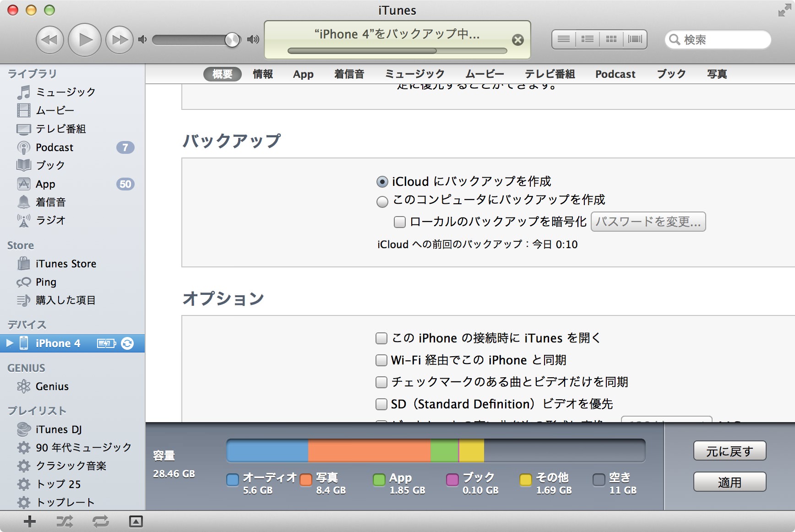Click the 適用 apply button
Screen dimensions: 795x532
(x=730, y=482)
